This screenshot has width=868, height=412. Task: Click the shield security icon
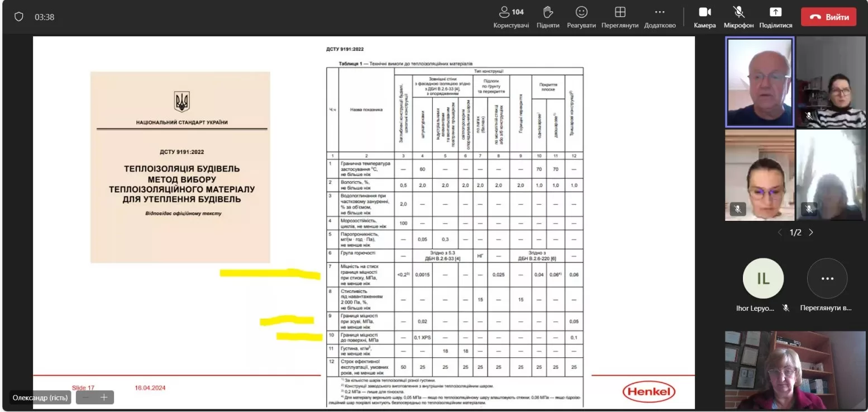(19, 17)
